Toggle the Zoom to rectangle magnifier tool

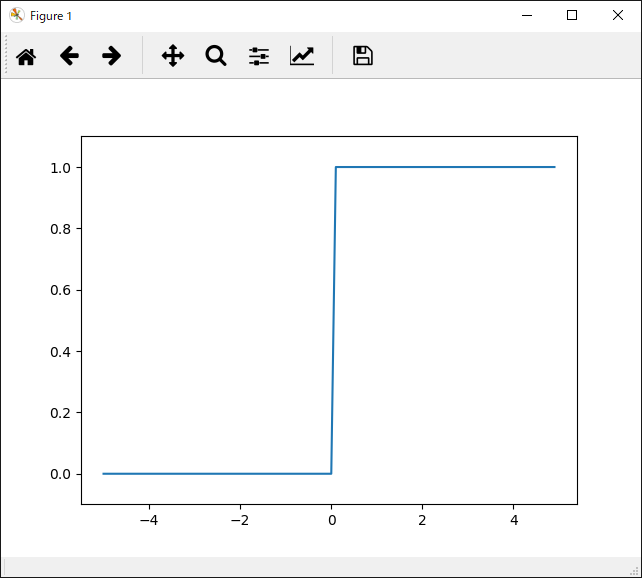coord(216,56)
